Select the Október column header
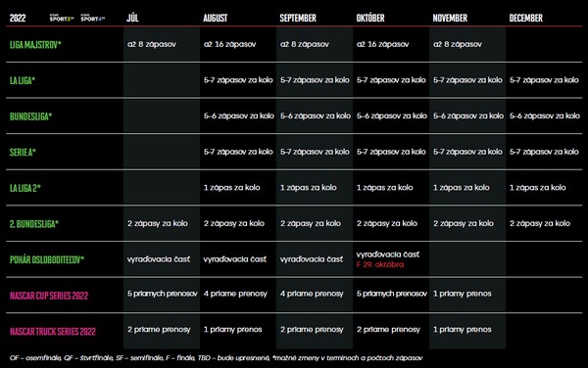 pos(370,18)
